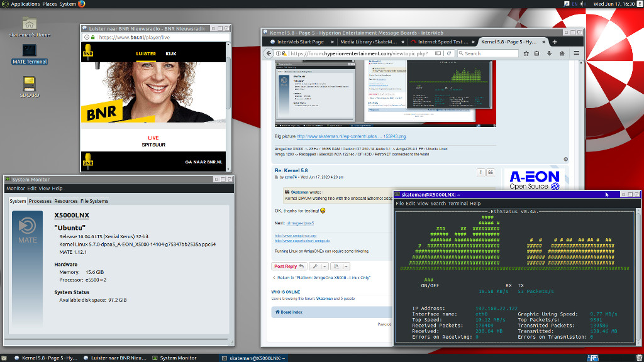Image resolution: width=644 pixels, height=362 pixels.
Task: Select LUISTER tab in BNR player
Action: click(146, 54)
